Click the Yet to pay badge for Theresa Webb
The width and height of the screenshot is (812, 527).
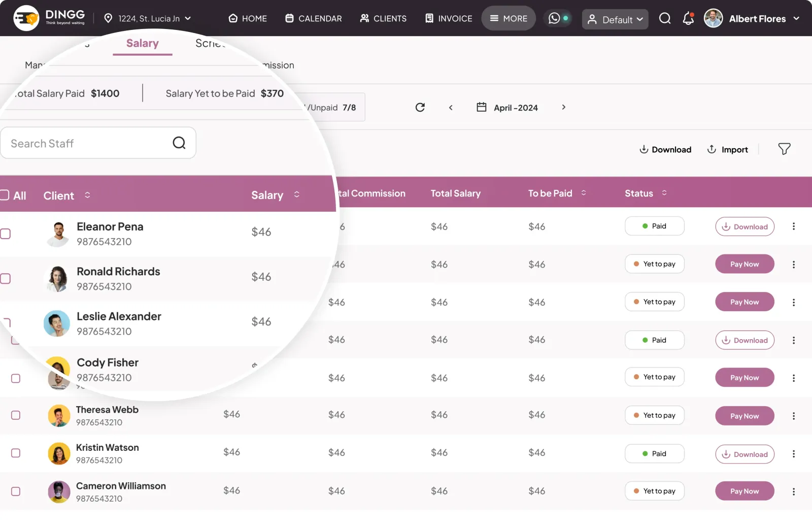click(654, 415)
